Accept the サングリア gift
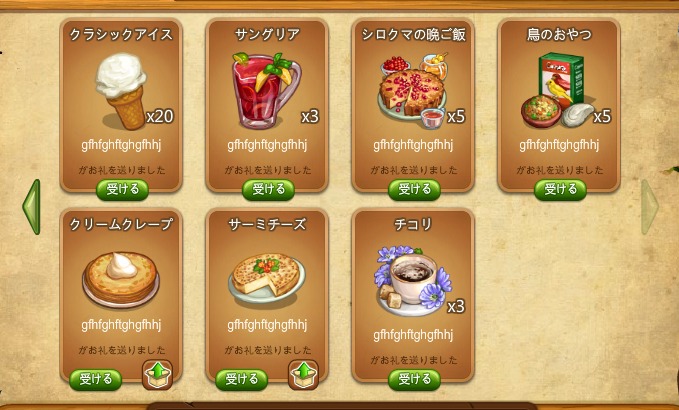Image resolution: width=679 pixels, height=410 pixels. pyautogui.click(x=268, y=190)
